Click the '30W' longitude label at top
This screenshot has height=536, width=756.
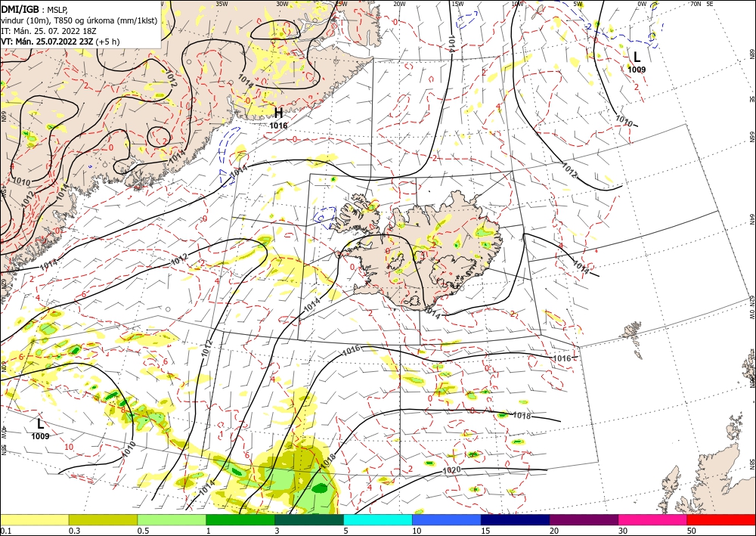pos(282,3)
